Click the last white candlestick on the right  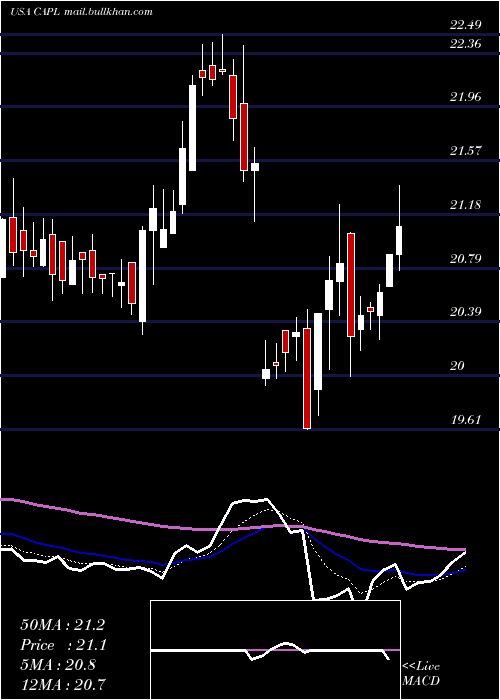pos(399,241)
